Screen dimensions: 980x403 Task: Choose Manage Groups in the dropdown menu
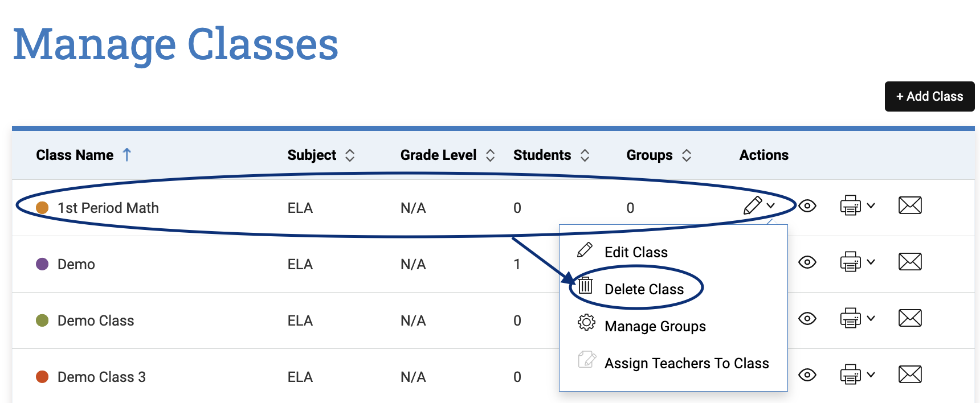(x=655, y=326)
